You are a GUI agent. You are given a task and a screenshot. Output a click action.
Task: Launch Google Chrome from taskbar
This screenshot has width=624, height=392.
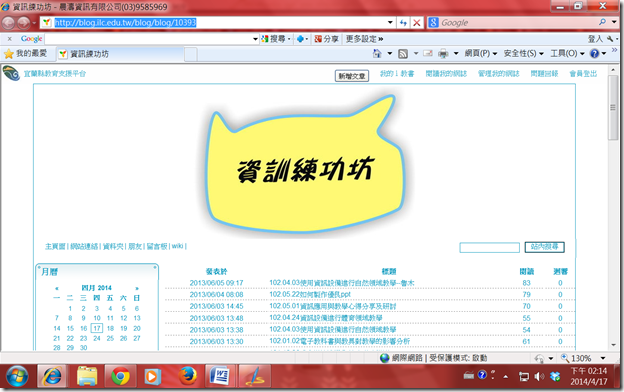tap(120, 376)
